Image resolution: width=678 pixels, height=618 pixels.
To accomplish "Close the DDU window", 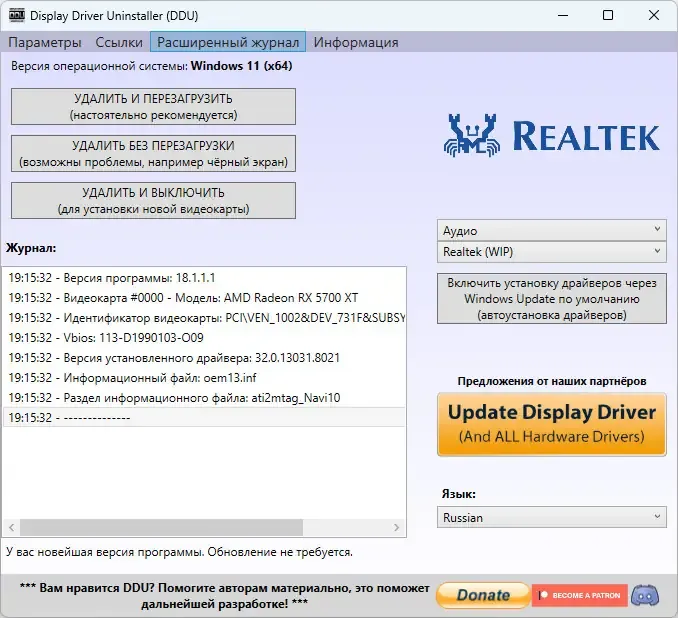I will pyautogui.click(x=654, y=15).
